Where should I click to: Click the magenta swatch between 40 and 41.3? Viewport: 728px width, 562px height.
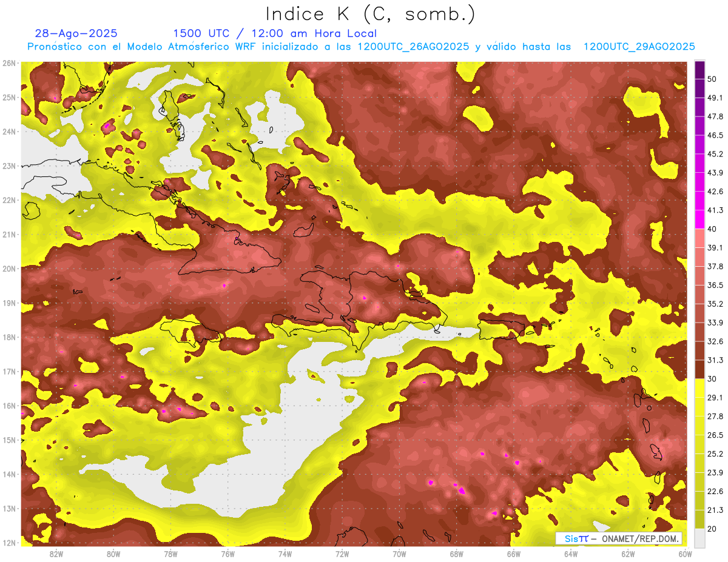[699, 219]
